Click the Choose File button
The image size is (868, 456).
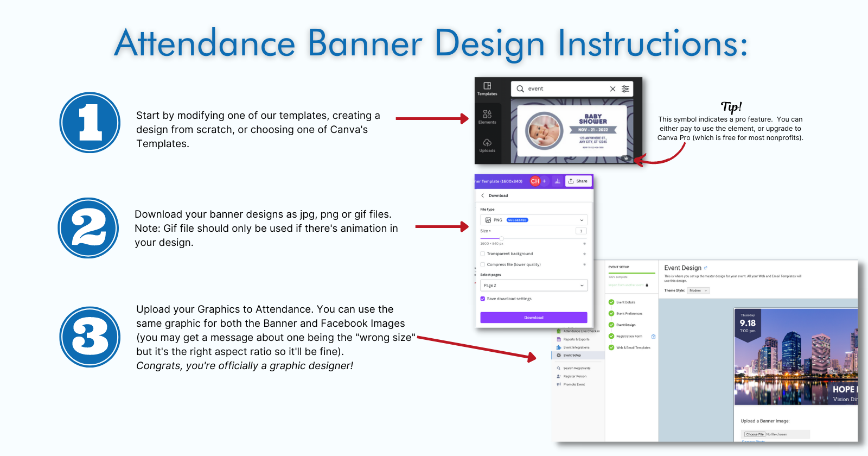coord(755,434)
